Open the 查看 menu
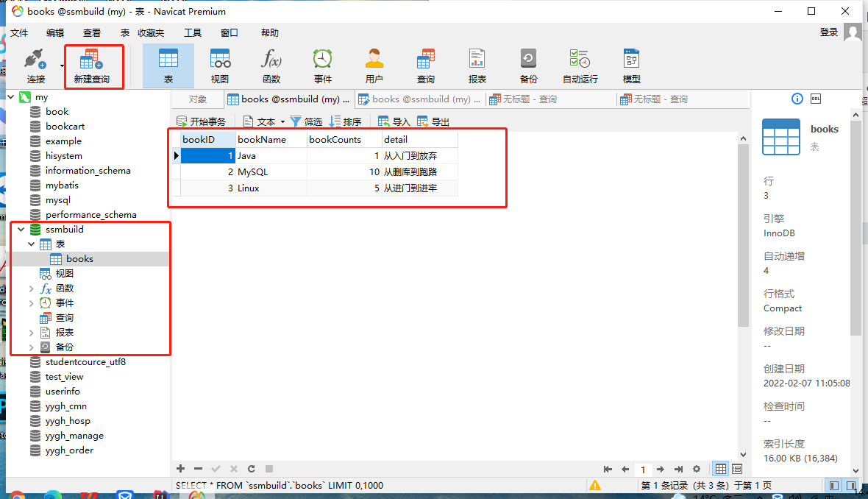The height and width of the screenshot is (499, 868). click(92, 32)
